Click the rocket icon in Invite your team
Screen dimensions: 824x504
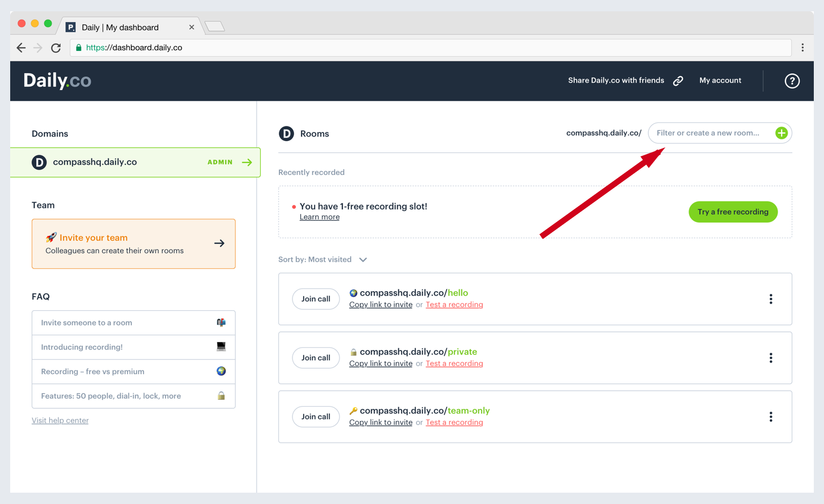tap(52, 237)
